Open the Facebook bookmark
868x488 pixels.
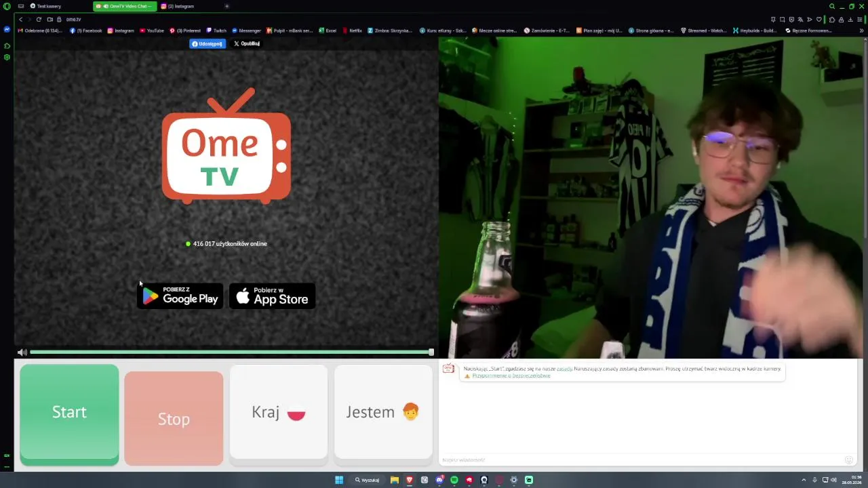86,30
